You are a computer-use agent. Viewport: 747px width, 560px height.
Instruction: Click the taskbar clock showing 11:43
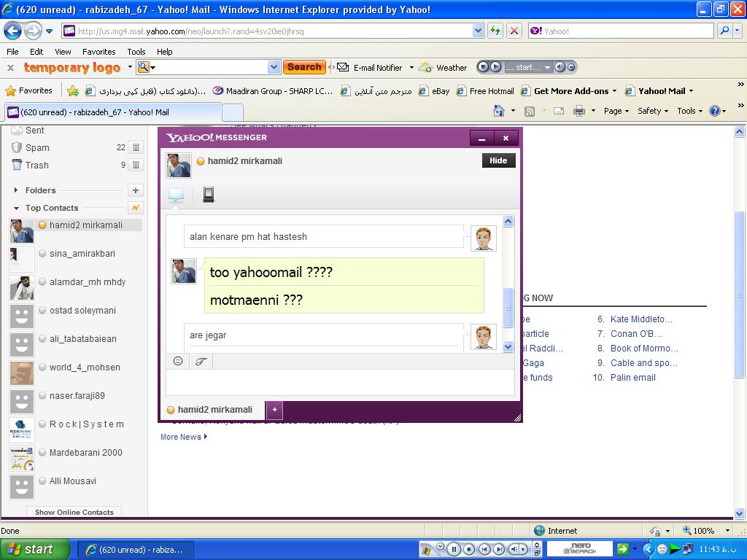pos(717,550)
